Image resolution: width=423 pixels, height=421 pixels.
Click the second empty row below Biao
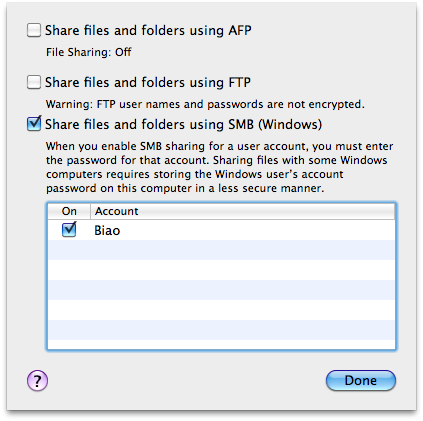click(x=221, y=270)
